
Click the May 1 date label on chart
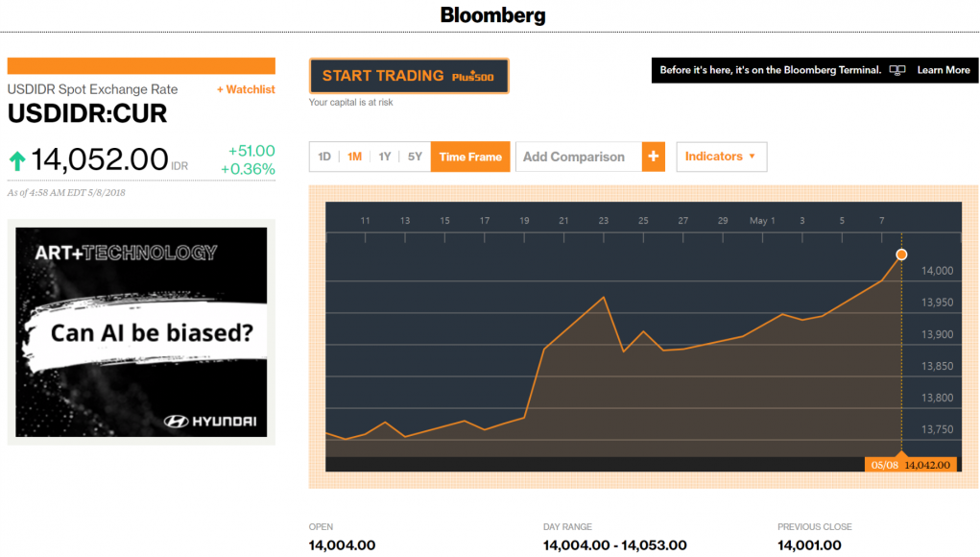pos(762,221)
